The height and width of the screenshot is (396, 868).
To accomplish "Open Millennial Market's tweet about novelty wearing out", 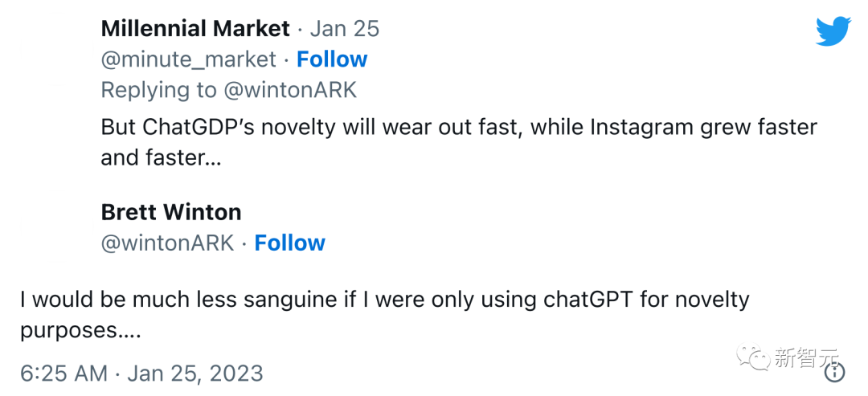I will coord(458,141).
